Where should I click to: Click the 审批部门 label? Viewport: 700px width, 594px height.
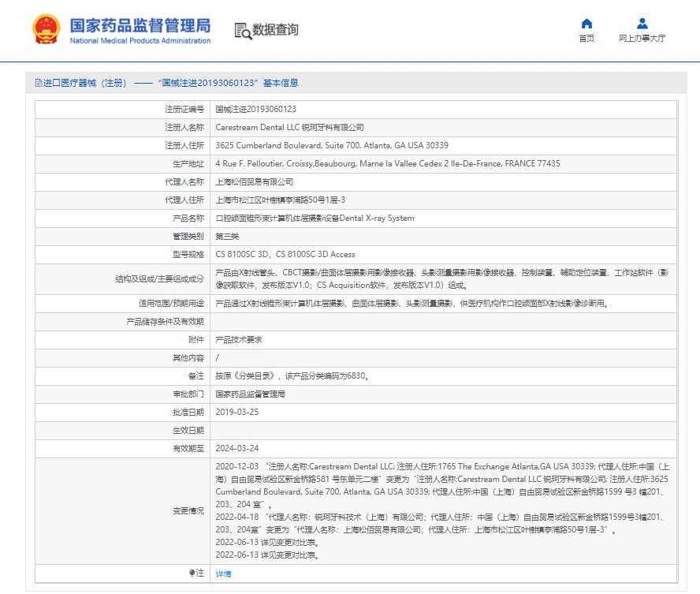click(188, 394)
